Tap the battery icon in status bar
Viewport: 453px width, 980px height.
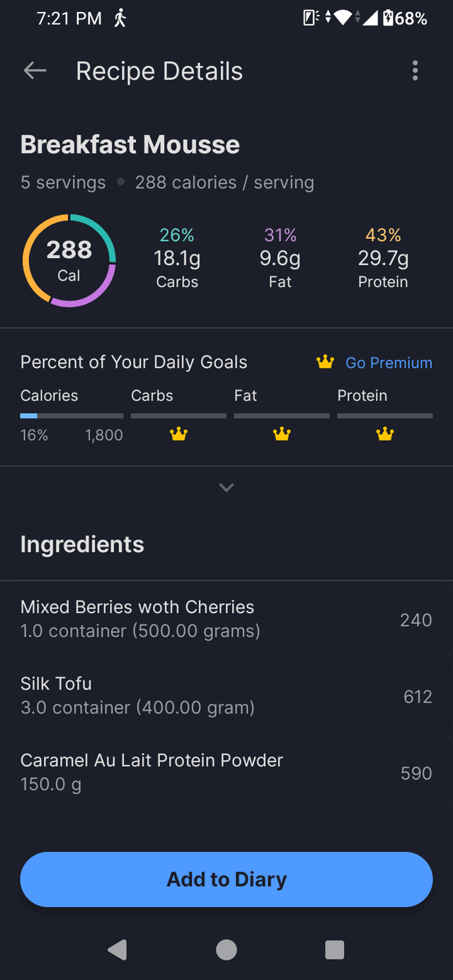(389, 18)
